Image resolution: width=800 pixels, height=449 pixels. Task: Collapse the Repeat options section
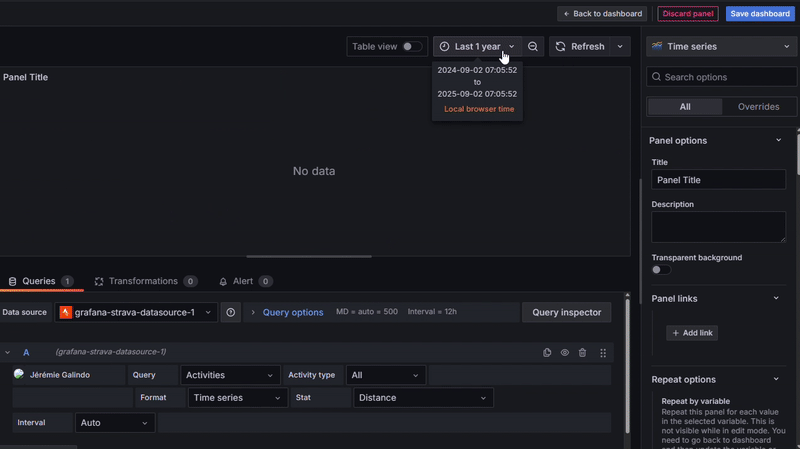click(776, 379)
